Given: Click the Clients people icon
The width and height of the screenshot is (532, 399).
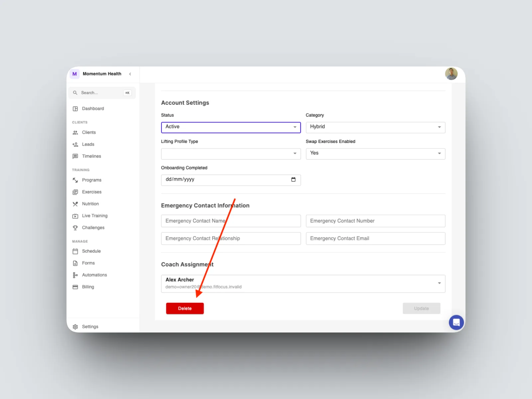Looking at the screenshot, I should tap(75, 132).
